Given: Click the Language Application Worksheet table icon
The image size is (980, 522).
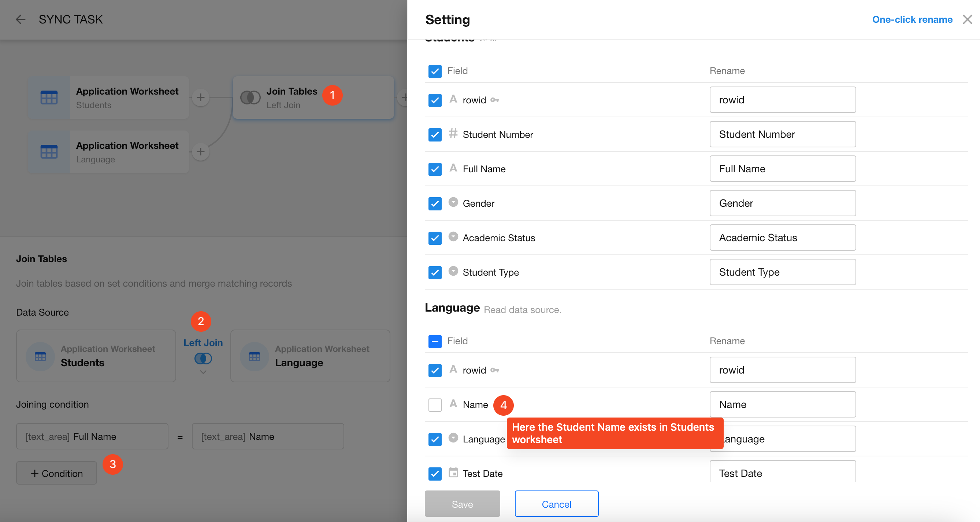Looking at the screenshot, I should (49, 152).
